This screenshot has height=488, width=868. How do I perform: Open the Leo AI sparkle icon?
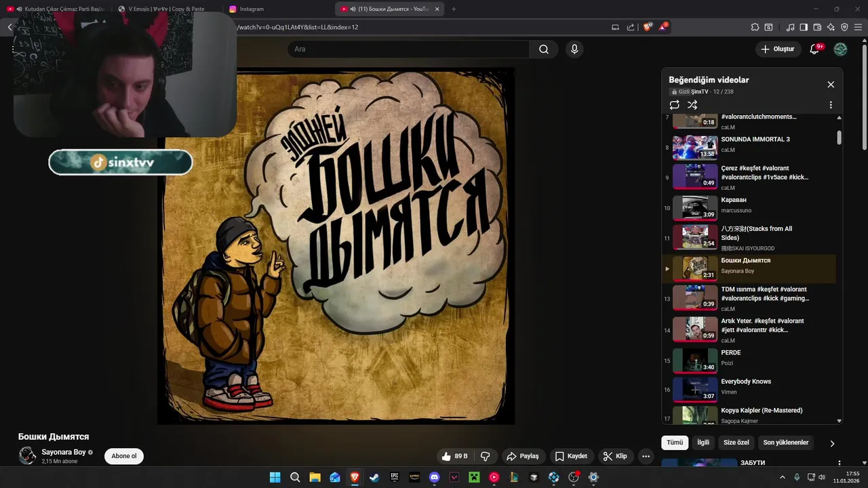(831, 27)
